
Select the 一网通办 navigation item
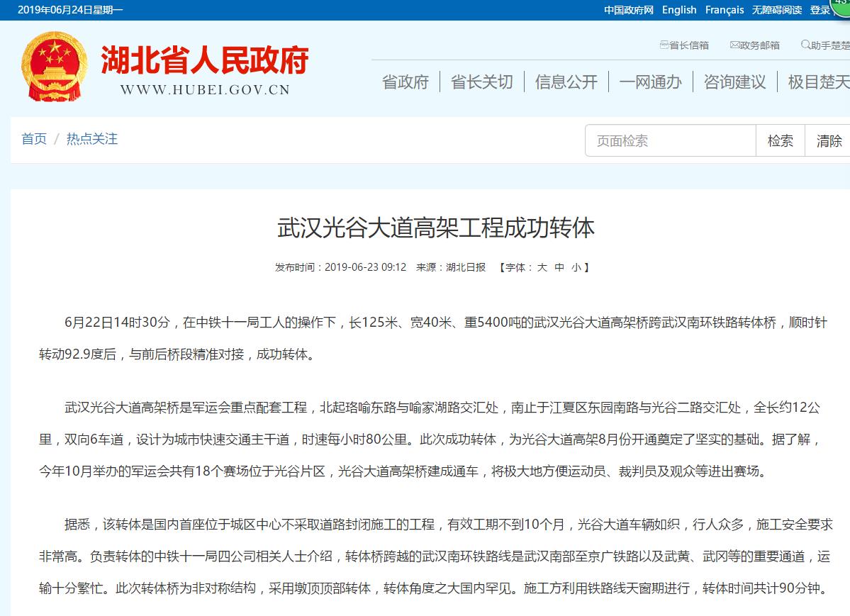[x=650, y=82]
